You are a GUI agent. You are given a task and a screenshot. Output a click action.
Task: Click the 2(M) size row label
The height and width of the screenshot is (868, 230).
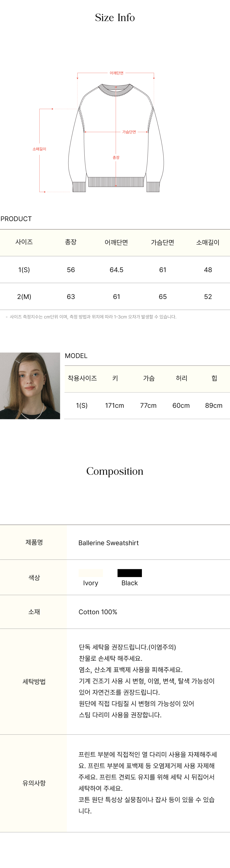coord(24,296)
